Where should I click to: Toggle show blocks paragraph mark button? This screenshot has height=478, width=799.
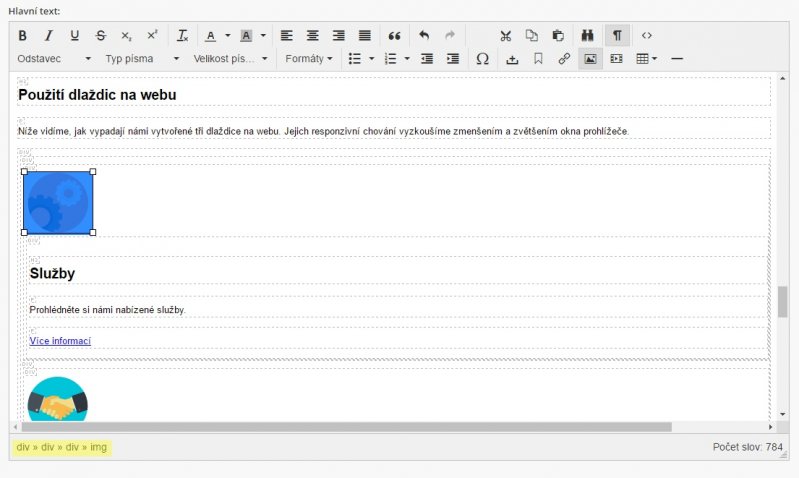tap(617, 35)
